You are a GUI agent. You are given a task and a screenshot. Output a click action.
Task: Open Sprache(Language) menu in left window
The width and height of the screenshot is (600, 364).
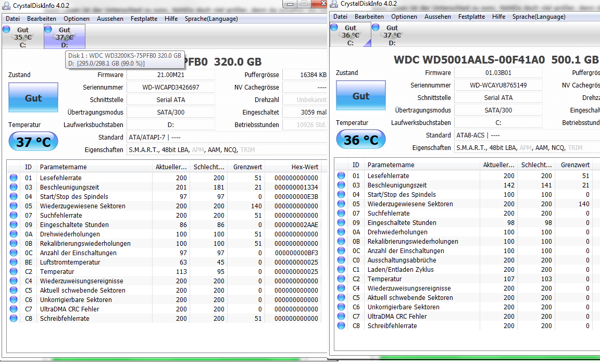[x=211, y=18]
